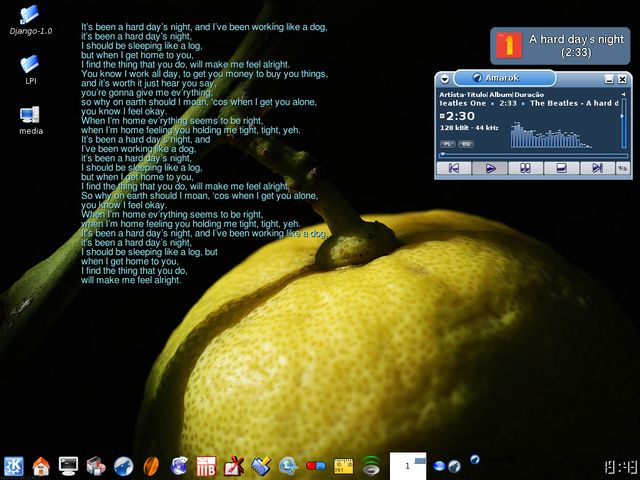
Task: Click the Amarok title bar
Action: click(x=505, y=78)
